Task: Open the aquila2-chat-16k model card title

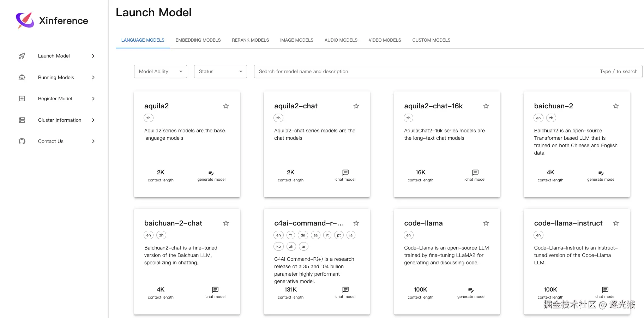Action: pyautogui.click(x=433, y=106)
